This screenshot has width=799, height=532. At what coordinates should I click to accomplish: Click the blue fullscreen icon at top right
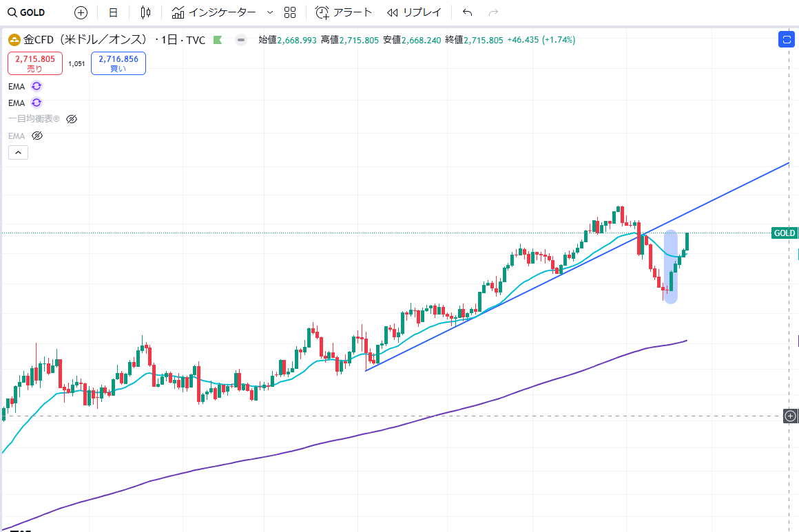(x=787, y=39)
